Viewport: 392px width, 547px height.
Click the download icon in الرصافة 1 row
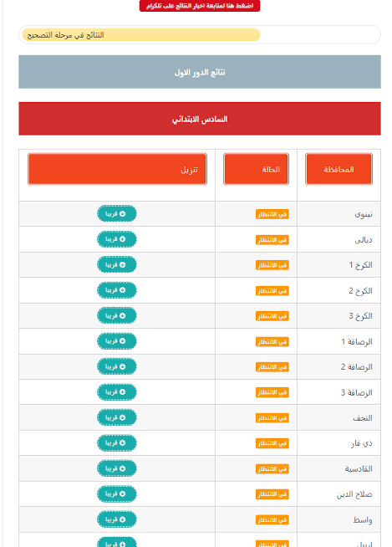122,341
